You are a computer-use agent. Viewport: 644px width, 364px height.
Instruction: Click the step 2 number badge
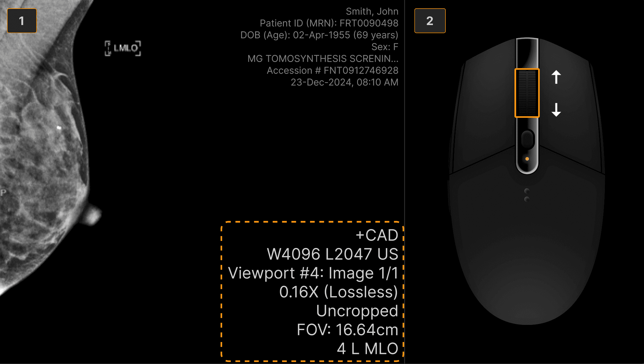coord(430,21)
